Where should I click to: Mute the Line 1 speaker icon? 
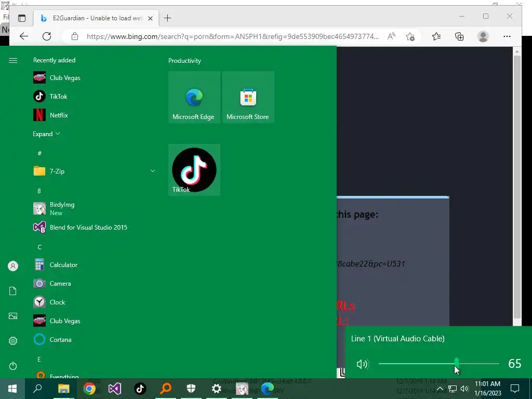point(362,364)
